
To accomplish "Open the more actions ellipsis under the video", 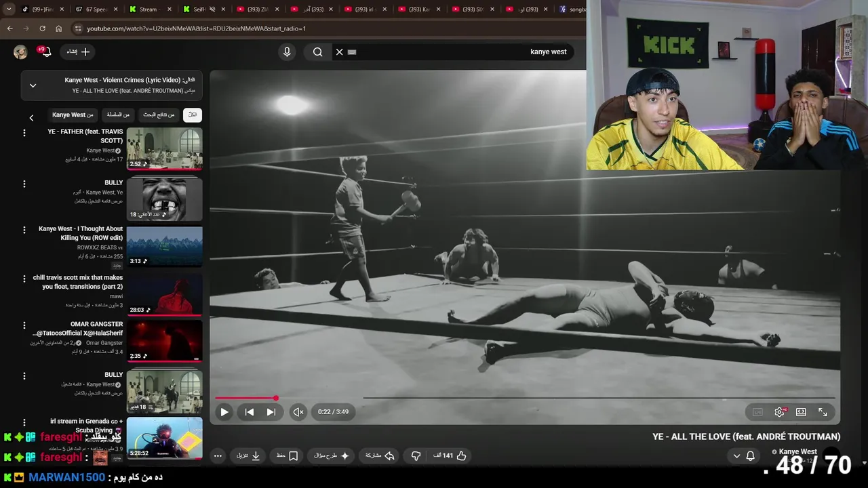I will [x=218, y=456].
